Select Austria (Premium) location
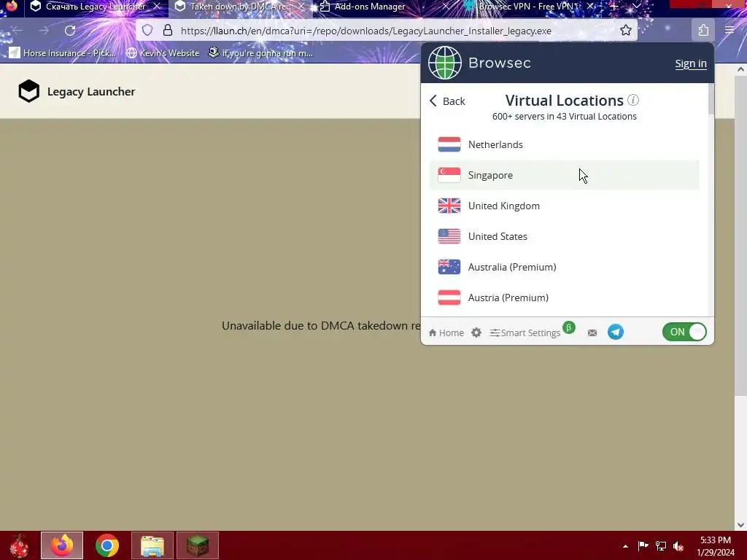The image size is (747, 560). (x=565, y=297)
